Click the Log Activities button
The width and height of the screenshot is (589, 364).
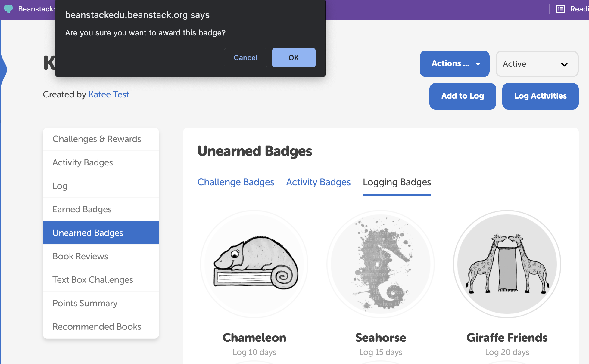(x=540, y=96)
